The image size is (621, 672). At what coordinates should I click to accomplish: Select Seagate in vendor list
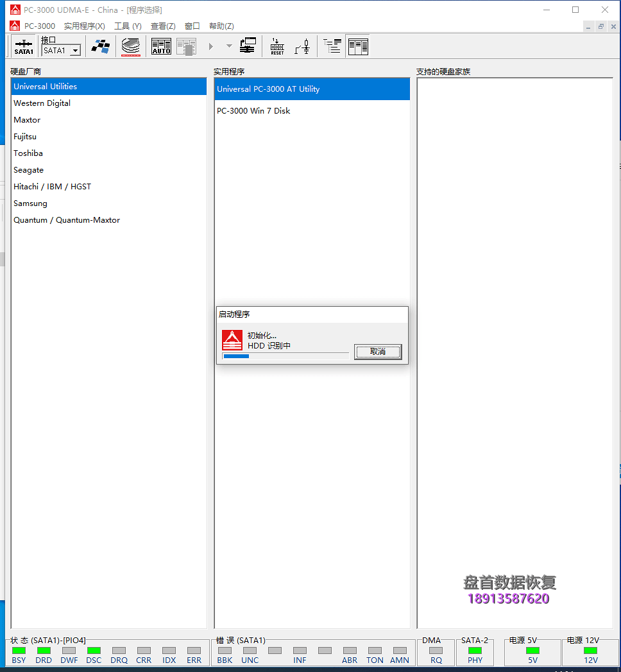[109, 170]
